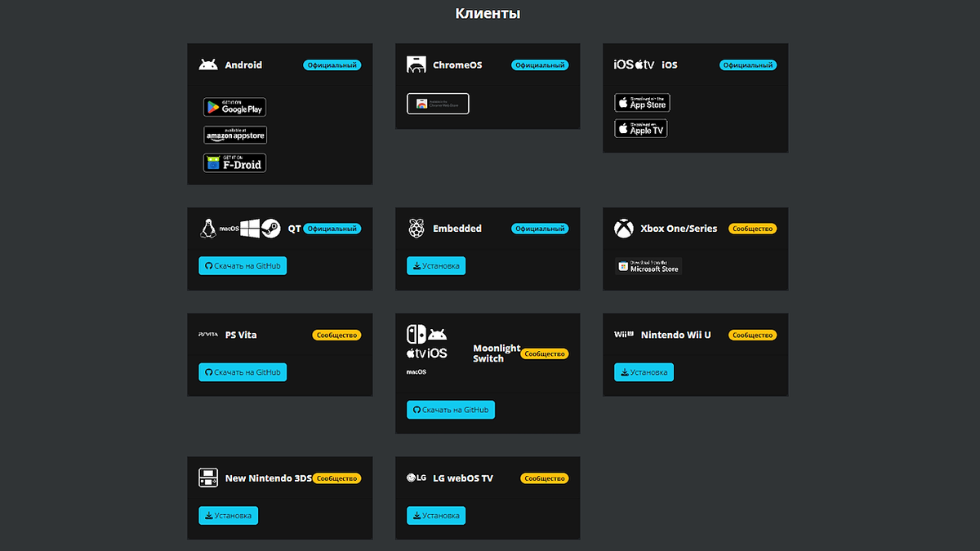The width and height of the screenshot is (980, 551).
Task: Click the LG webOS TV community badge
Action: coord(545,479)
